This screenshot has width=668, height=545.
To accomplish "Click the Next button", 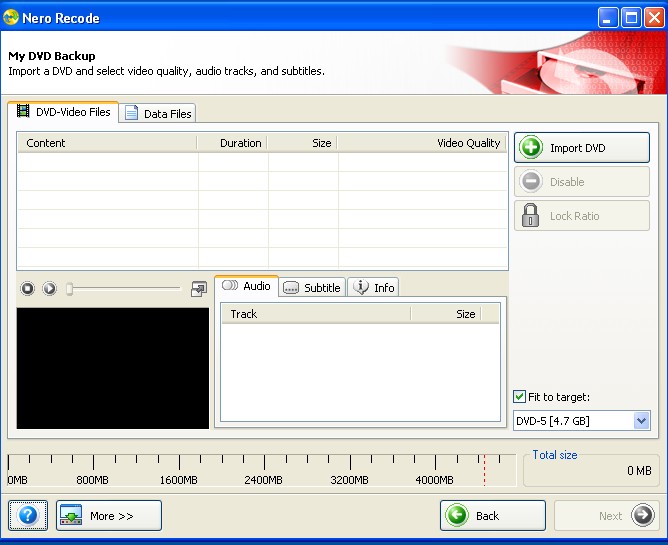I will pyautogui.click(x=607, y=515).
